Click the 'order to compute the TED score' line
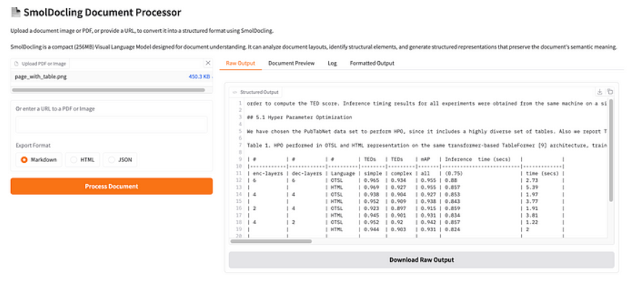 (x=427, y=103)
